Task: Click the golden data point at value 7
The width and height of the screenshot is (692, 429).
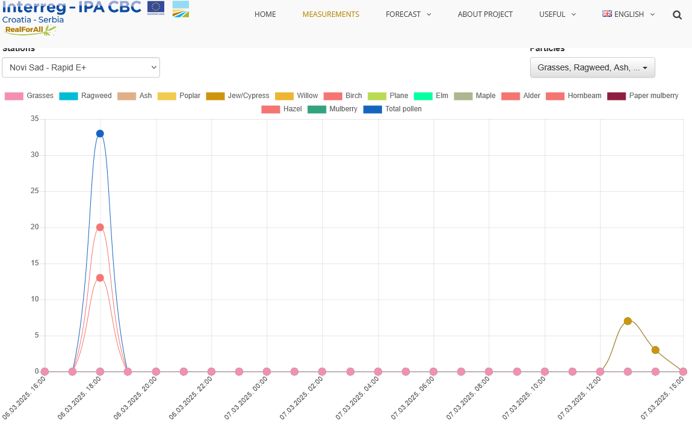Action: pyautogui.click(x=628, y=321)
